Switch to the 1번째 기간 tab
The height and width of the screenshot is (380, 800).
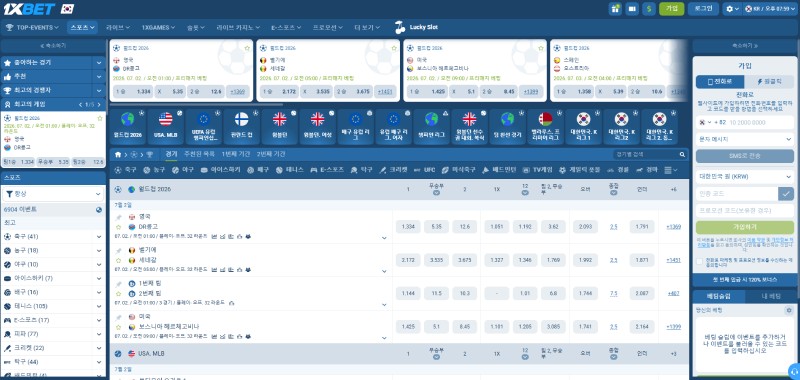coord(236,154)
